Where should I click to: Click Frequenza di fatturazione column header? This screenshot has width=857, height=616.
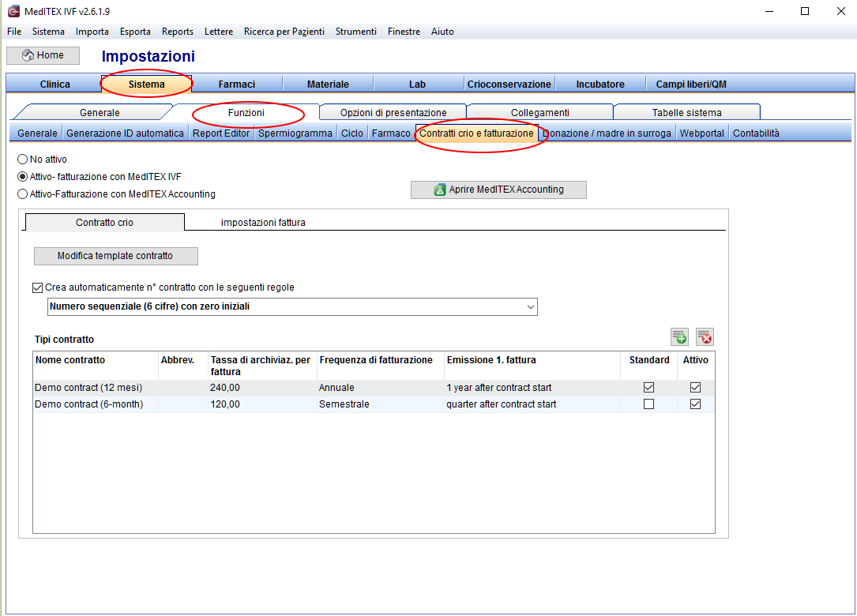pyautogui.click(x=381, y=366)
